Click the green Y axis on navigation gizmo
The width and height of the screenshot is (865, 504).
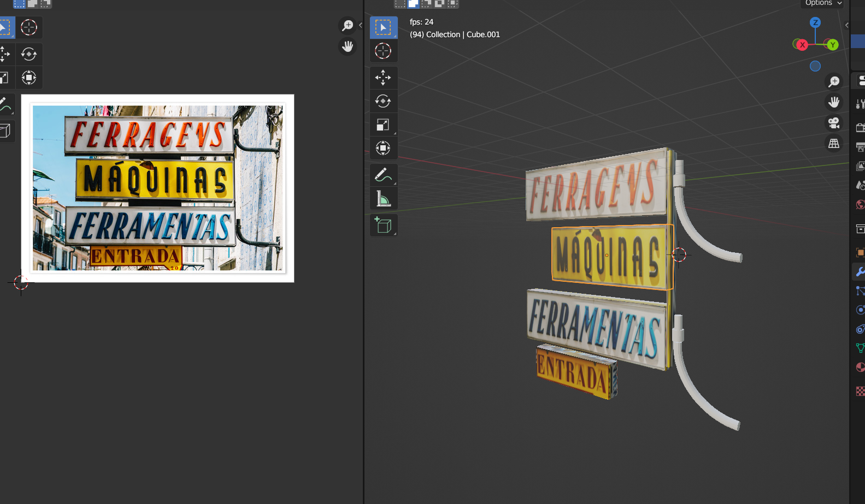(833, 45)
